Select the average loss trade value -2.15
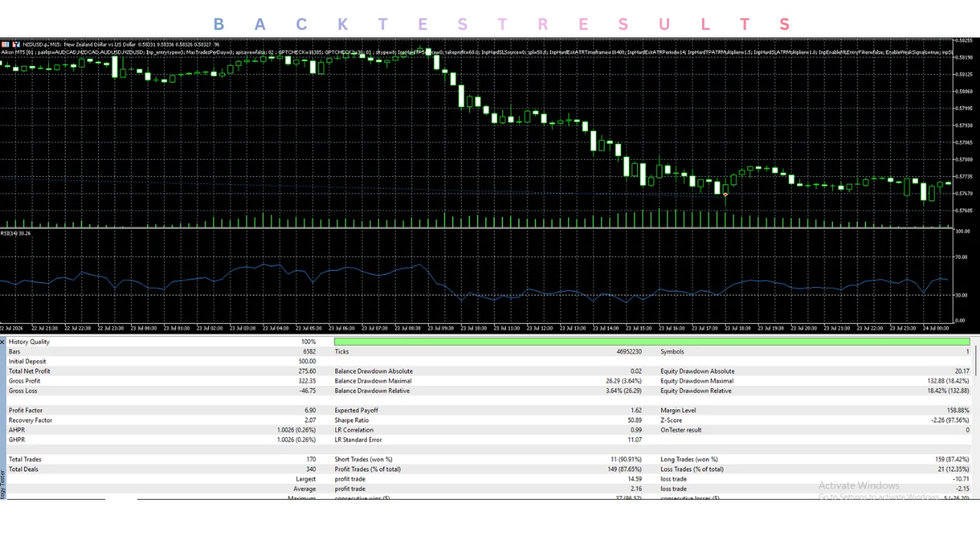The image size is (980, 551). [962, 489]
